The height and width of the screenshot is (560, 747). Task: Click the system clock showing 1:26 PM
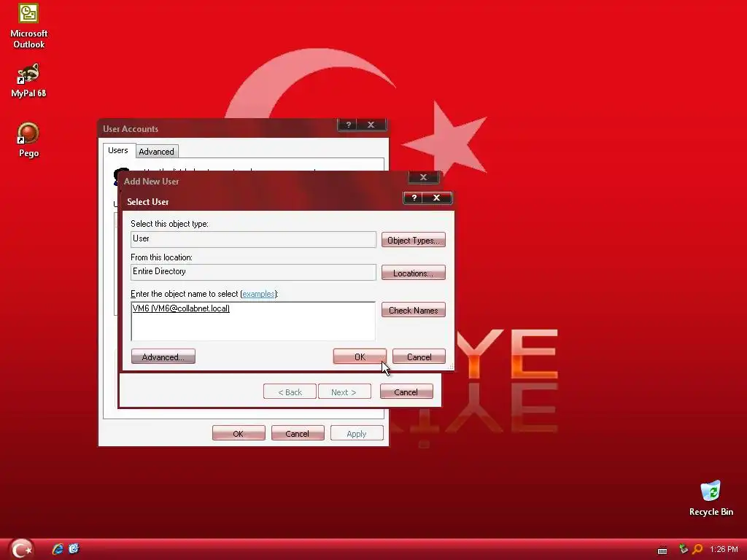724,550
